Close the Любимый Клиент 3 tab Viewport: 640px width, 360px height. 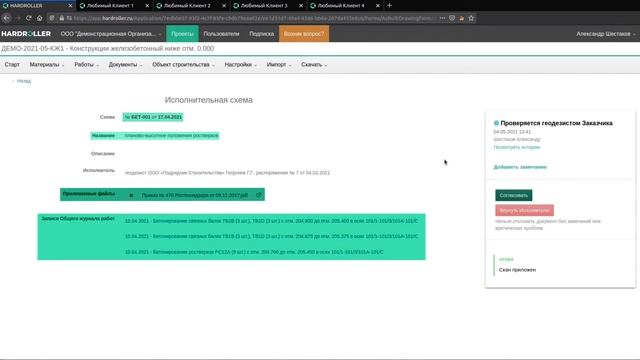(301, 6)
